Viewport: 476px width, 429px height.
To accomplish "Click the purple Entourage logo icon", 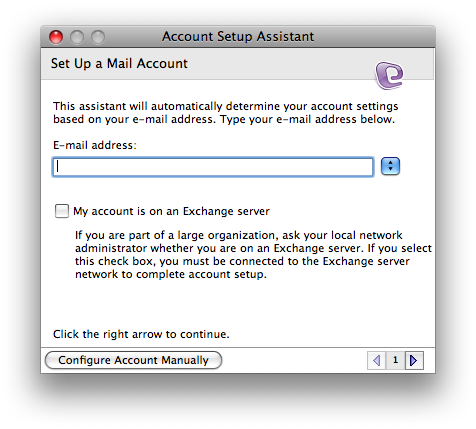I will pyautogui.click(x=389, y=75).
